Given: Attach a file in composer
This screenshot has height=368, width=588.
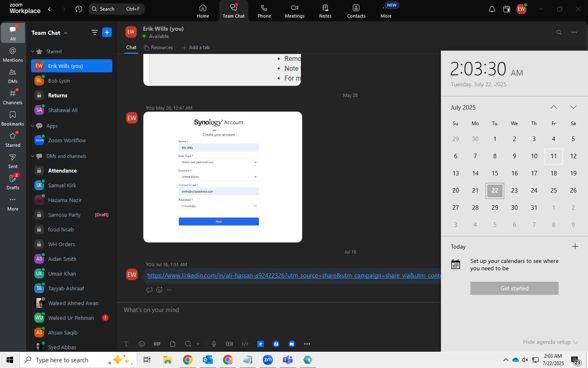Looking at the screenshot, I should tap(173, 344).
